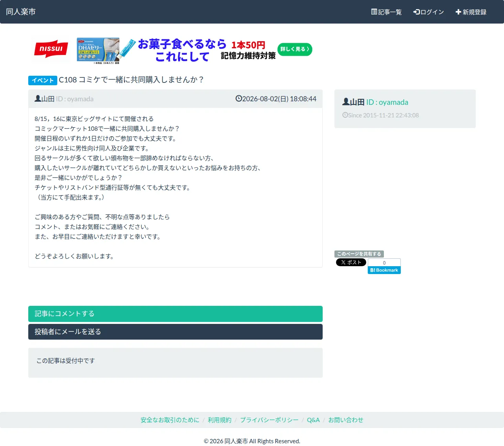The height and width of the screenshot is (446, 504).
Task: Open the お問い合わせ footer link
Action: [346, 420]
